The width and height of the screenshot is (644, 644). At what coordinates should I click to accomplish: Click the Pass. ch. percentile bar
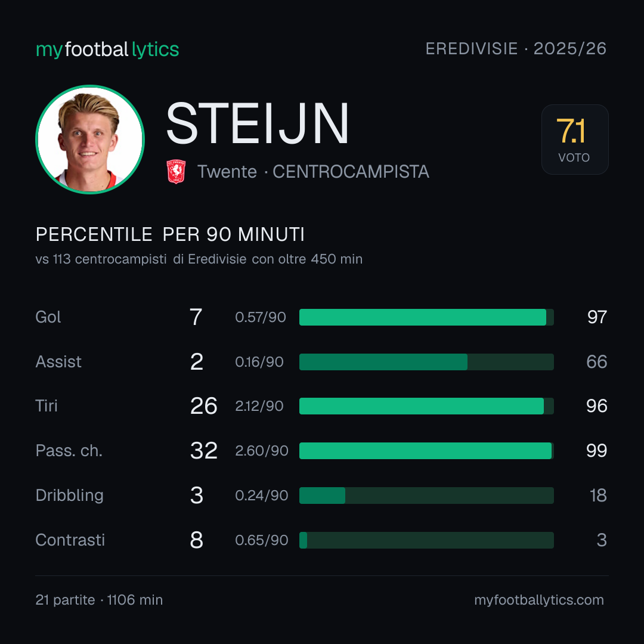click(426, 451)
